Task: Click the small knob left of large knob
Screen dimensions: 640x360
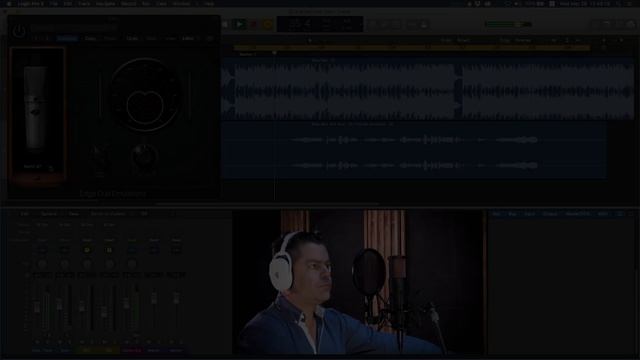Action: pyautogui.click(x=99, y=156)
